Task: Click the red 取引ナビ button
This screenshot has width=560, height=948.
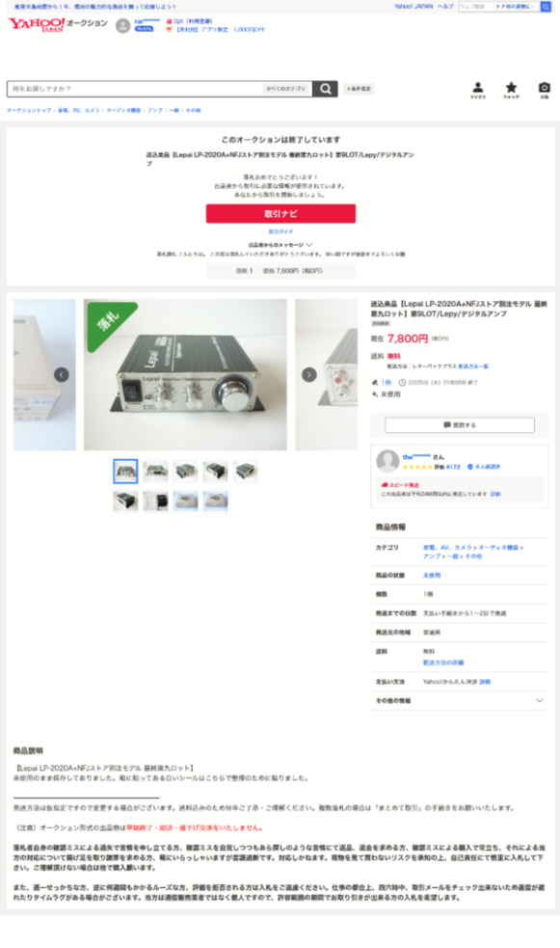Action: [280, 213]
